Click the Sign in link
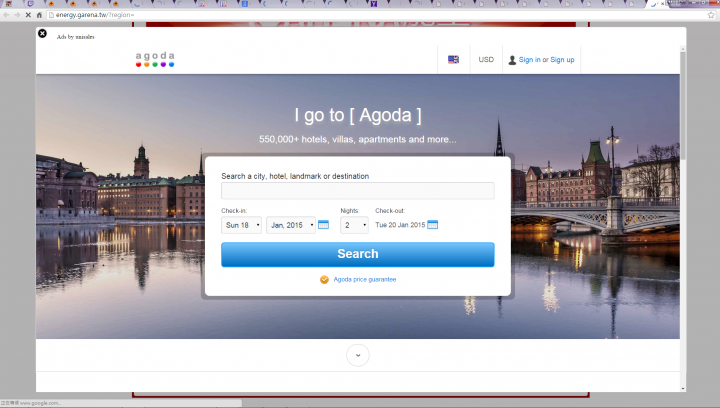Viewport: 720px width, 408px height. click(x=529, y=60)
